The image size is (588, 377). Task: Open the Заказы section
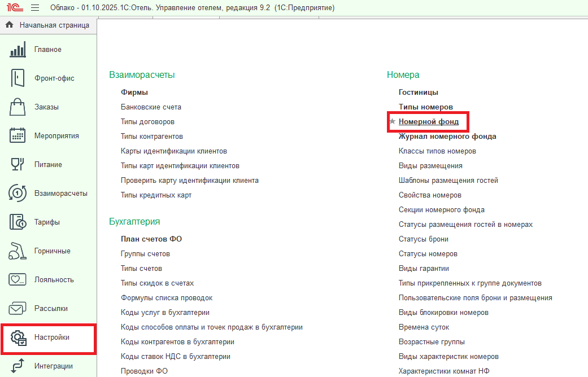[48, 107]
